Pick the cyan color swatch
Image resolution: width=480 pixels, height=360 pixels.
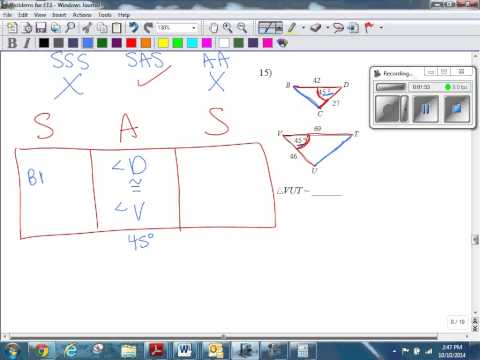coord(192,43)
